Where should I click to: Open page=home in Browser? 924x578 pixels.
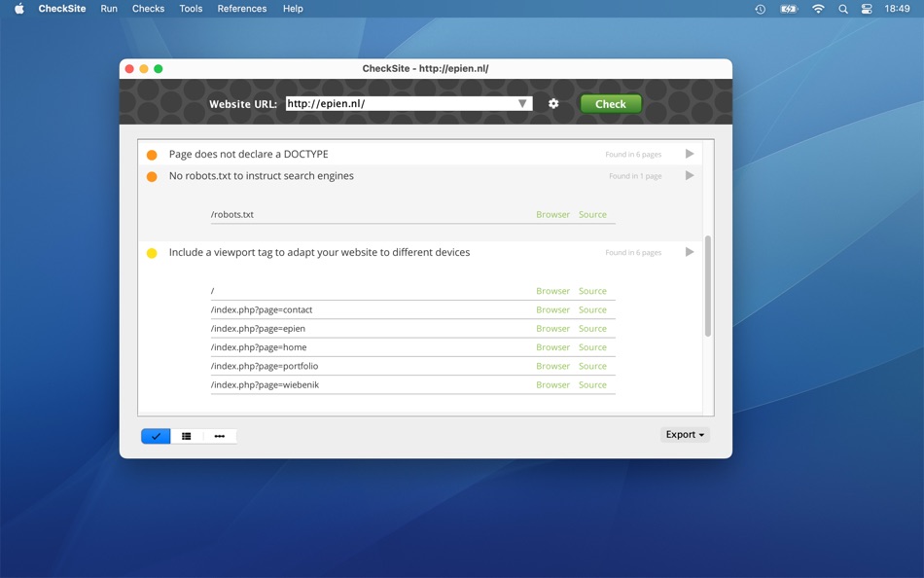[552, 347]
